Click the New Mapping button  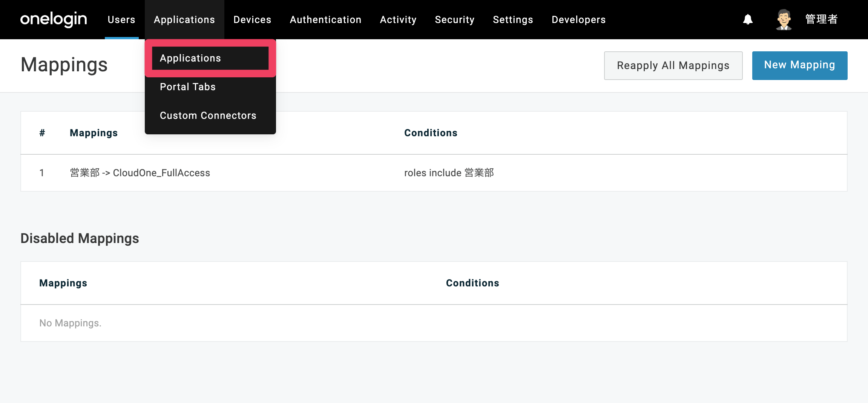pos(800,65)
